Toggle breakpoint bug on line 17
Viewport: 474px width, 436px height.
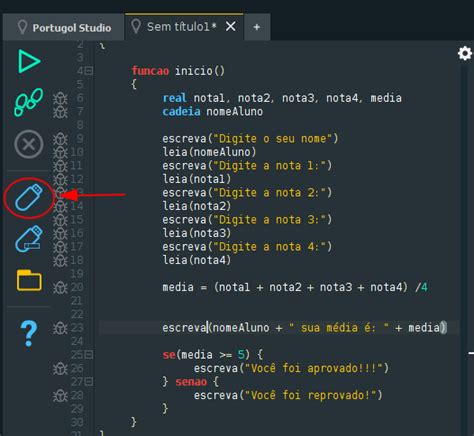[x=60, y=247]
